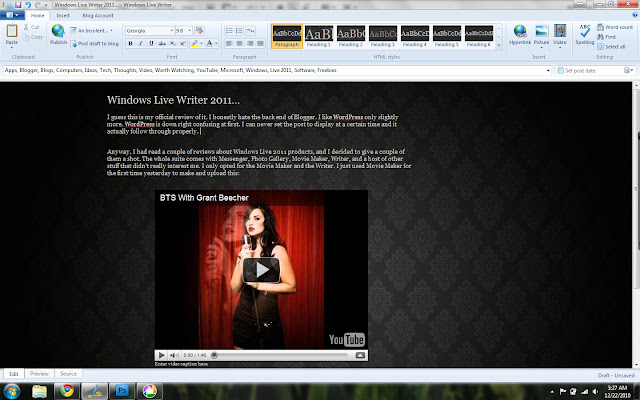This screenshot has width=640, height=400.
Task: Save draft from quick access toolbar
Action: [x=18, y=5]
